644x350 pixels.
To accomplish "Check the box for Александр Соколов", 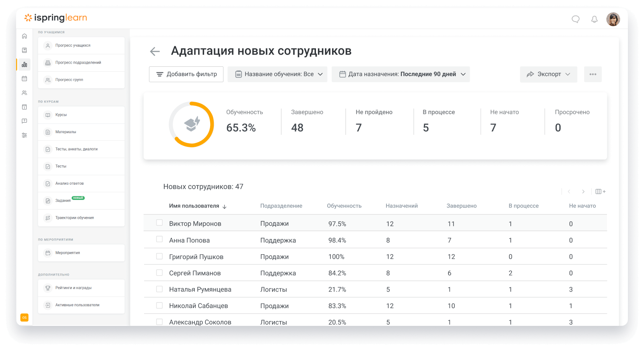I will (159, 322).
